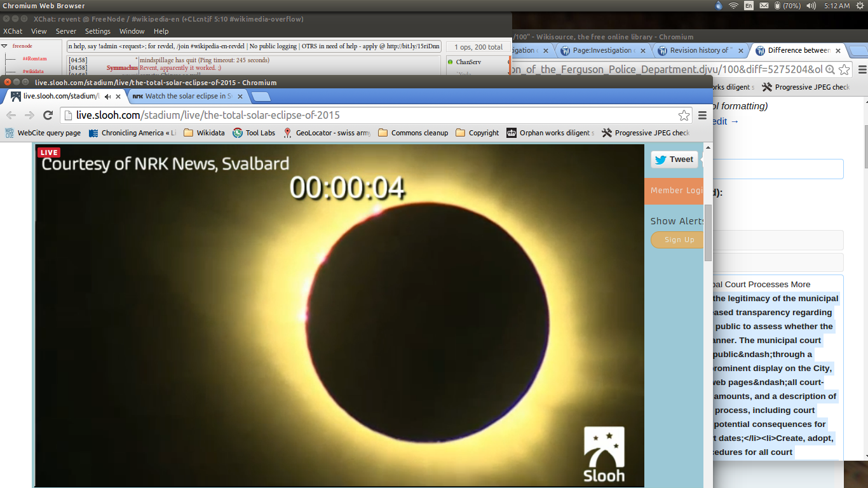This screenshot has height=488, width=868.
Task: Open the Member Login panel
Action: pos(674,191)
